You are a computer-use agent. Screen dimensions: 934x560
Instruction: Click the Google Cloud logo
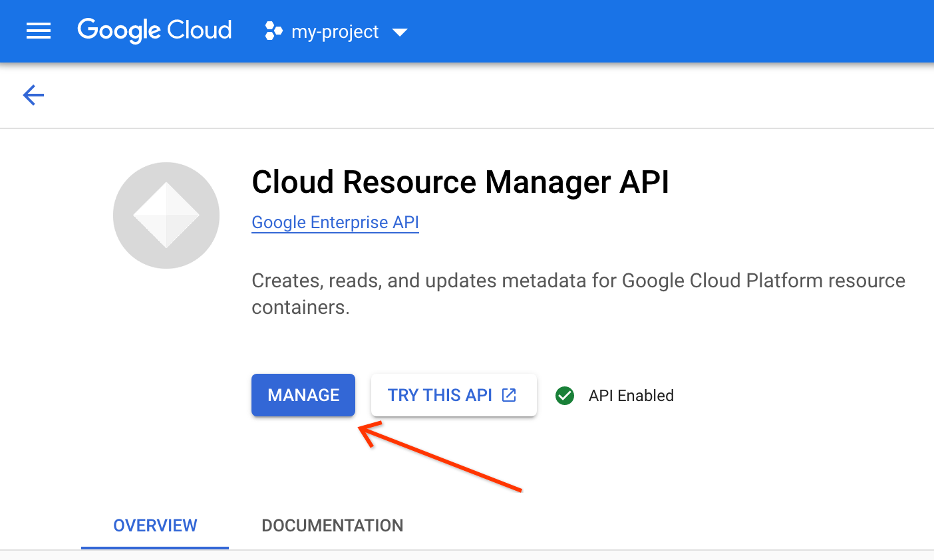pyautogui.click(x=154, y=31)
